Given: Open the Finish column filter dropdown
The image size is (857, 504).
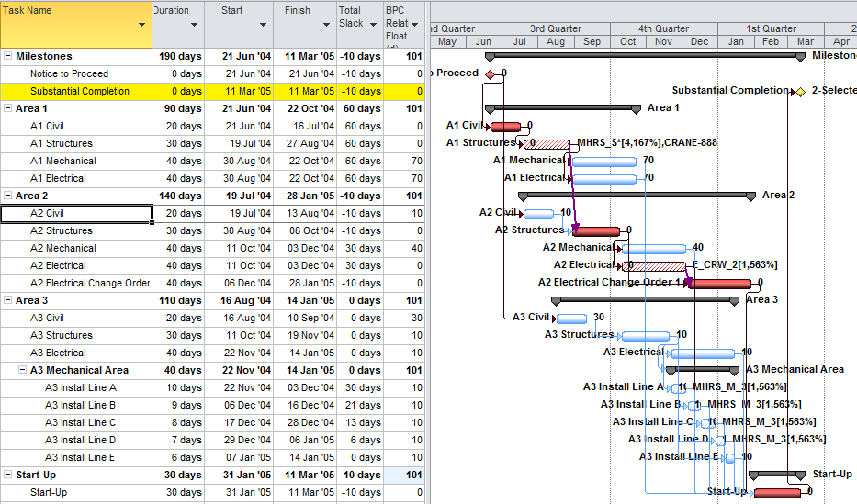Looking at the screenshot, I should coord(326,25).
